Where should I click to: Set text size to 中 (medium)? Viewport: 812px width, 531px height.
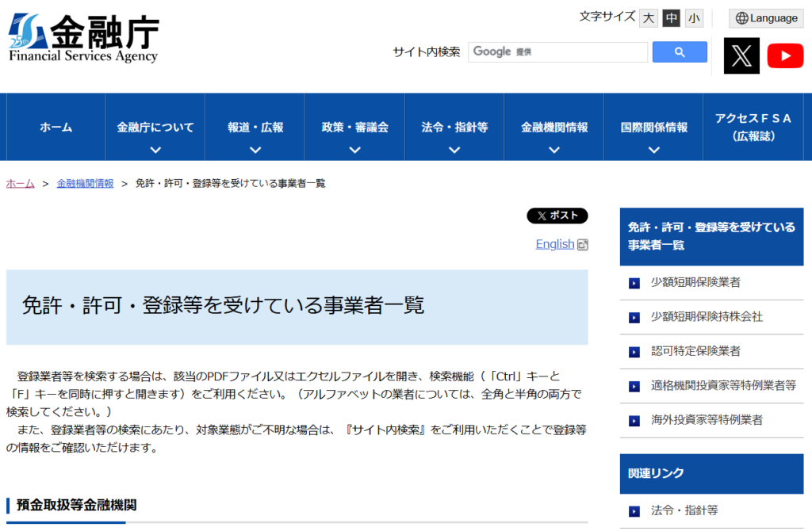click(672, 18)
